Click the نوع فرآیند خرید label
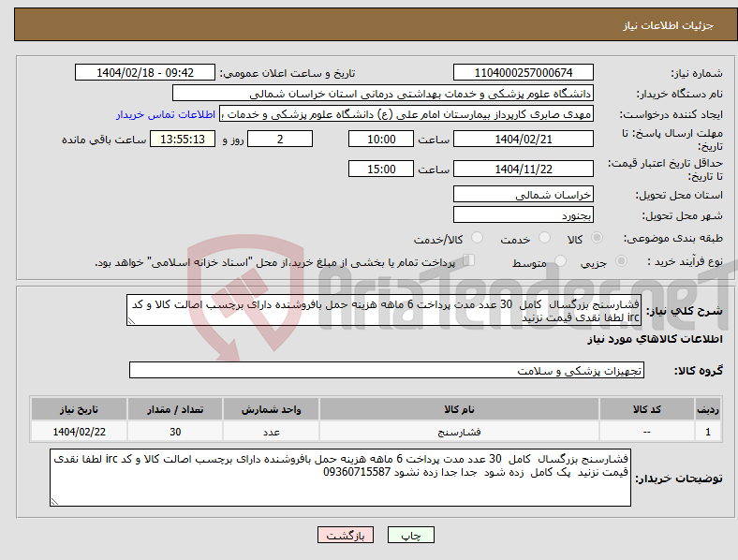 (x=686, y=261)
